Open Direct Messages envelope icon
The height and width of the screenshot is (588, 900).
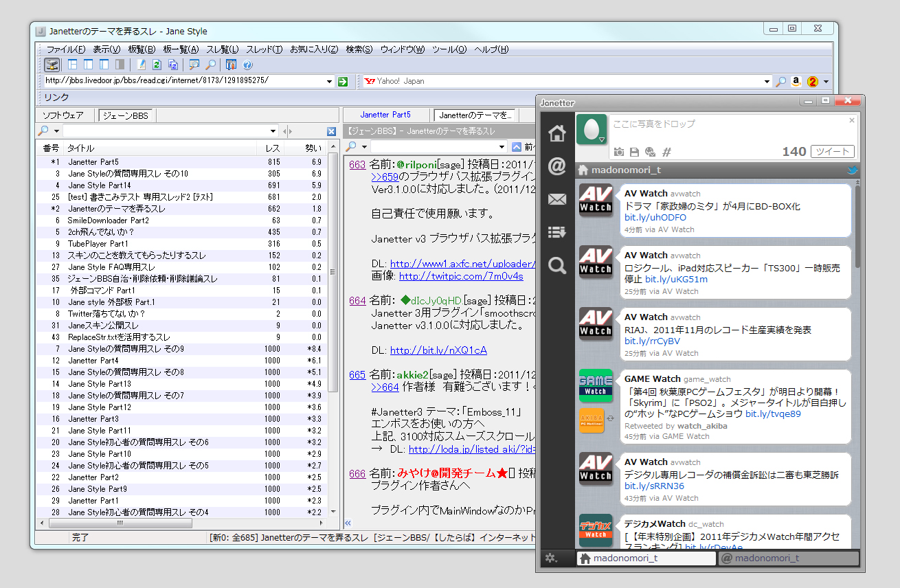[556, 199]
